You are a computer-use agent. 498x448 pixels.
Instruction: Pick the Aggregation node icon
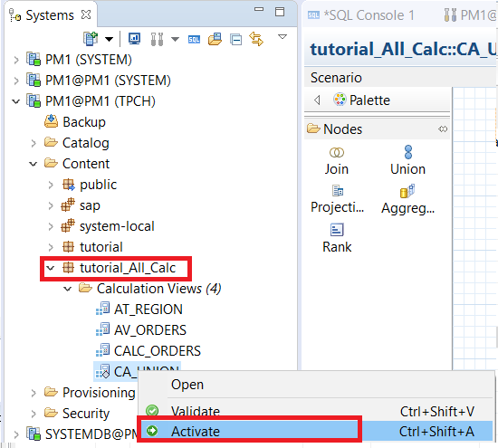pos(407,191)
